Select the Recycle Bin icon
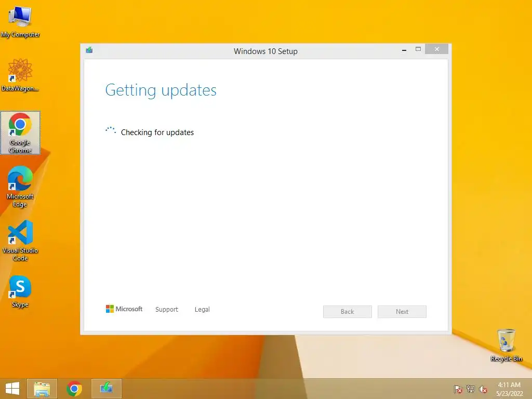This screenshot has width=532, height=399. 506,345
